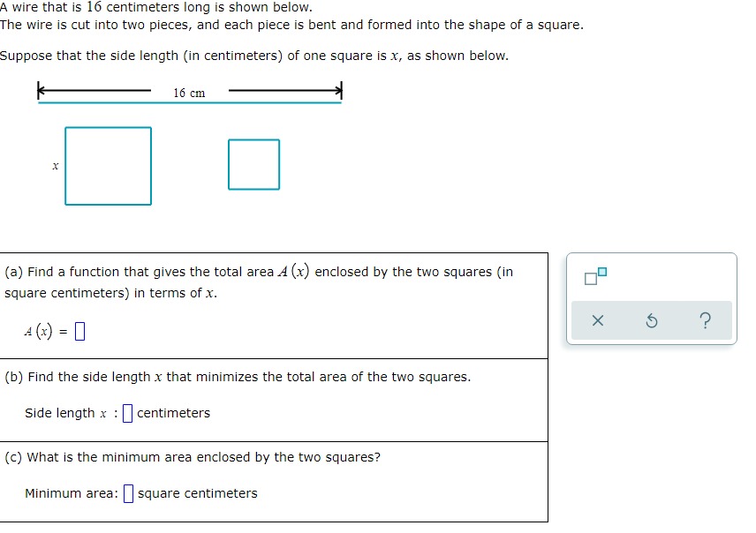Select the Minimum area answer box
The height and width of the screenshot is (533, 756).
[127, 492]
